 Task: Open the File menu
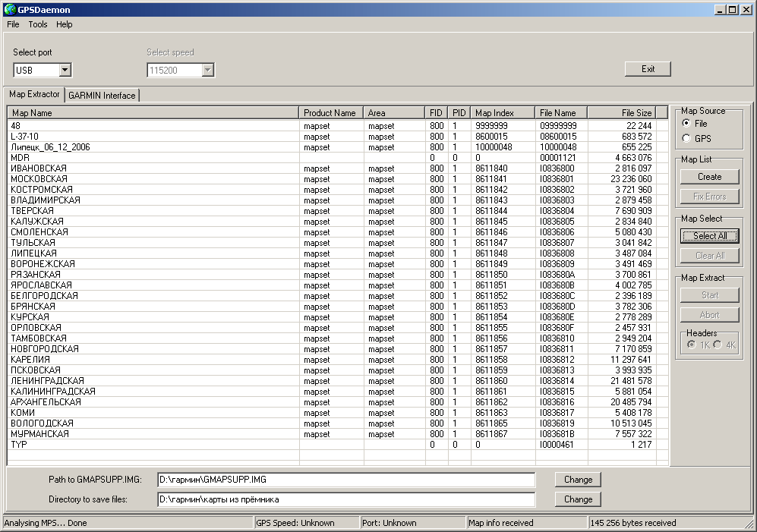tap(13, 24)
